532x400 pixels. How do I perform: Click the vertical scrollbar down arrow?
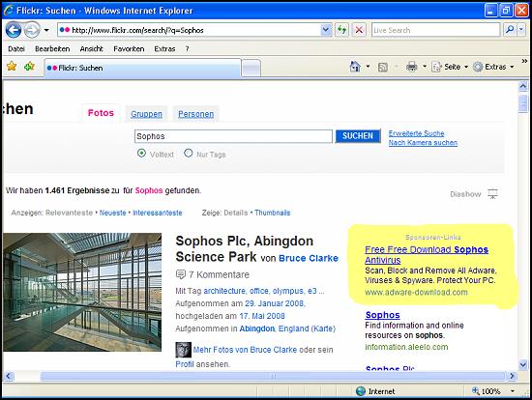[x=523, y=365]
